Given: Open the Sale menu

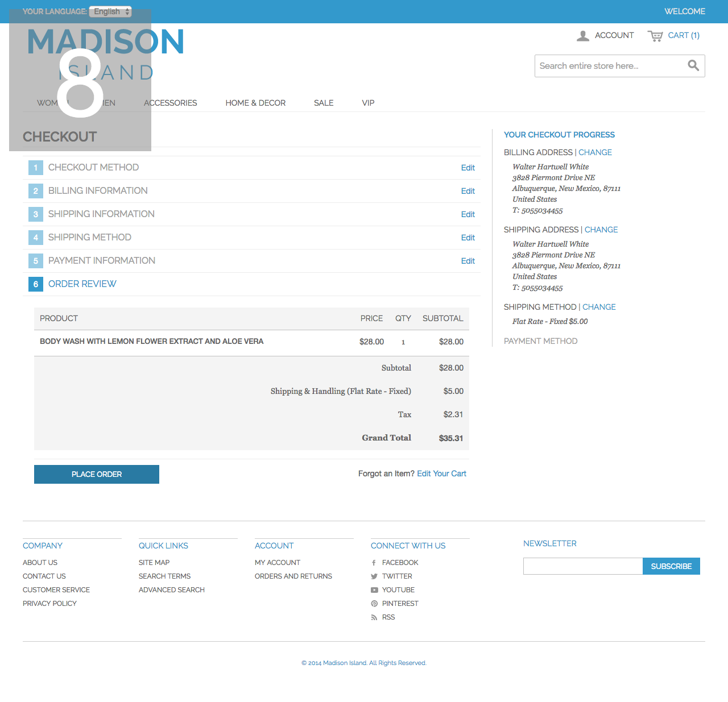Looking at the screenshot, I should coord(324,103).
